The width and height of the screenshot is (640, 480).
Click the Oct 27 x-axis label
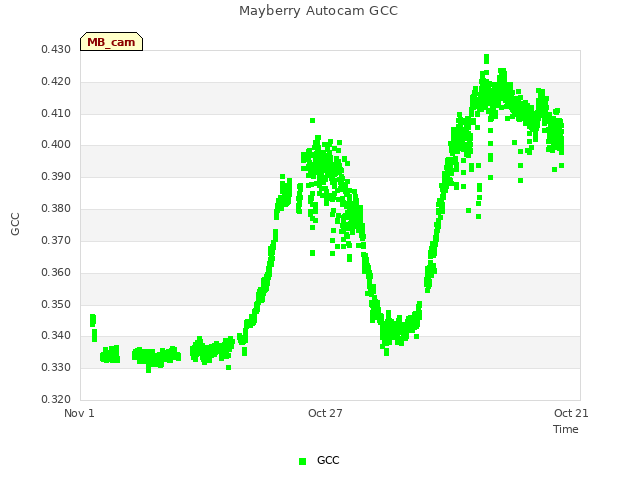coord(325,413)
